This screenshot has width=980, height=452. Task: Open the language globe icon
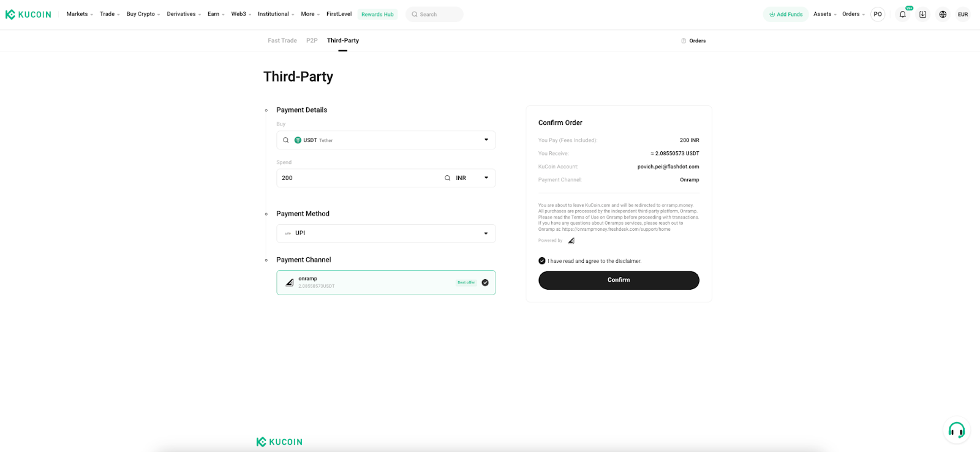(x=943, y=14)
